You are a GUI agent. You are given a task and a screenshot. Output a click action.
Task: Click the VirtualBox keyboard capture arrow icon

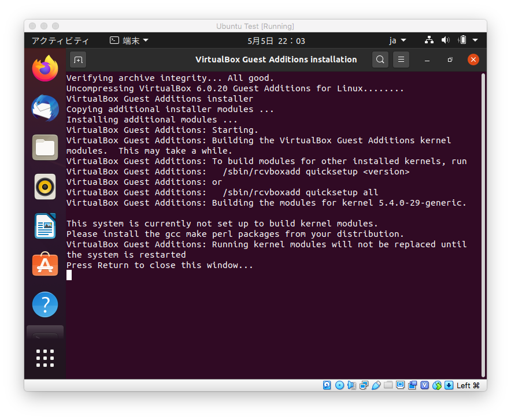tap(449, 385)
